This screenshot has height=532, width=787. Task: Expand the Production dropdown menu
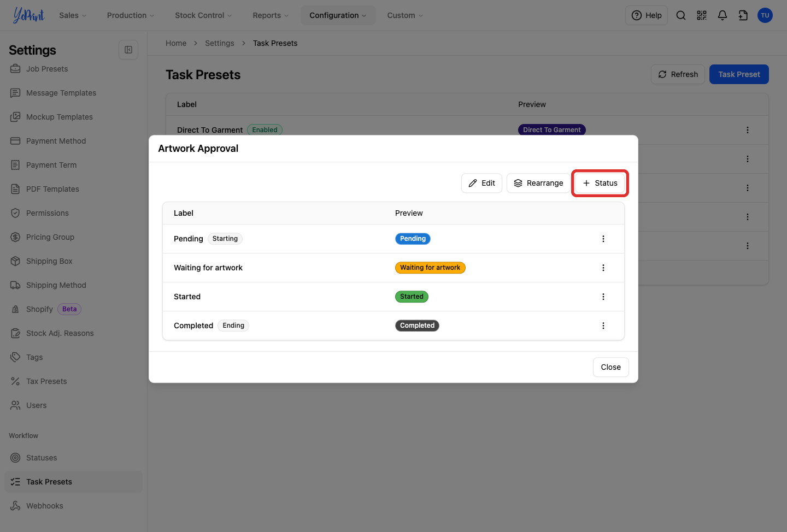click(131, 15)
